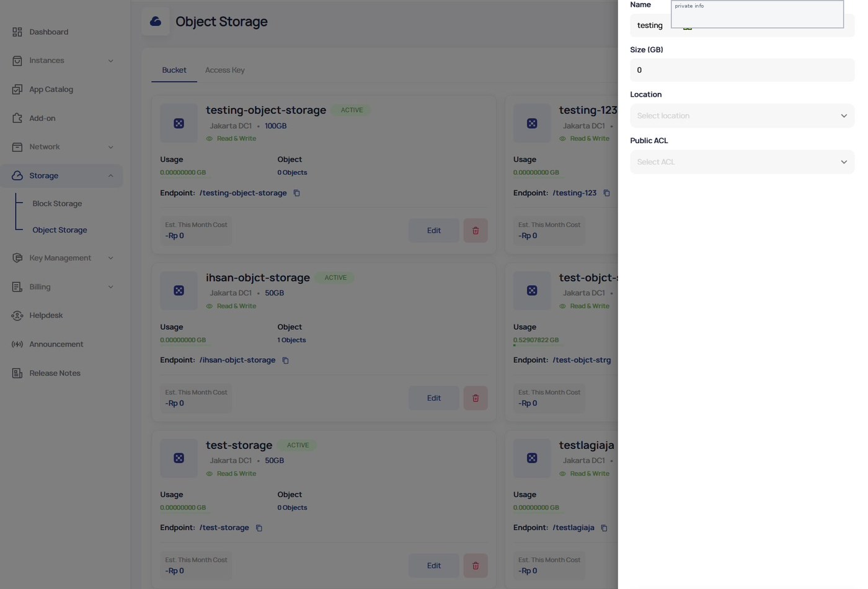Copy the testlagiaja endpoint path
Screen dimensions: 868x589
(604, 528)
